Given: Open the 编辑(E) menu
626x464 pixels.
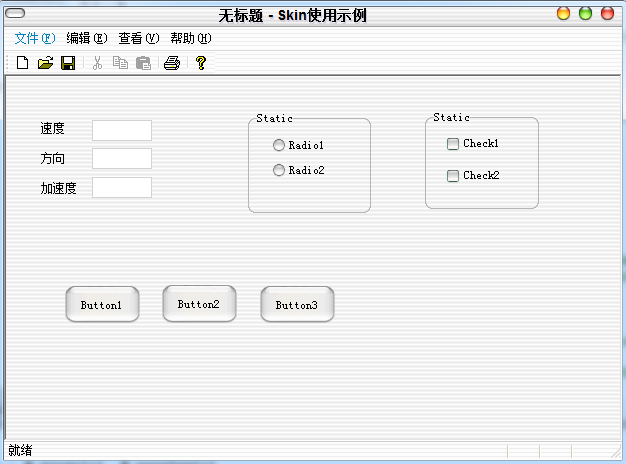Looking at the screenshot, I should tap(87, 38).
